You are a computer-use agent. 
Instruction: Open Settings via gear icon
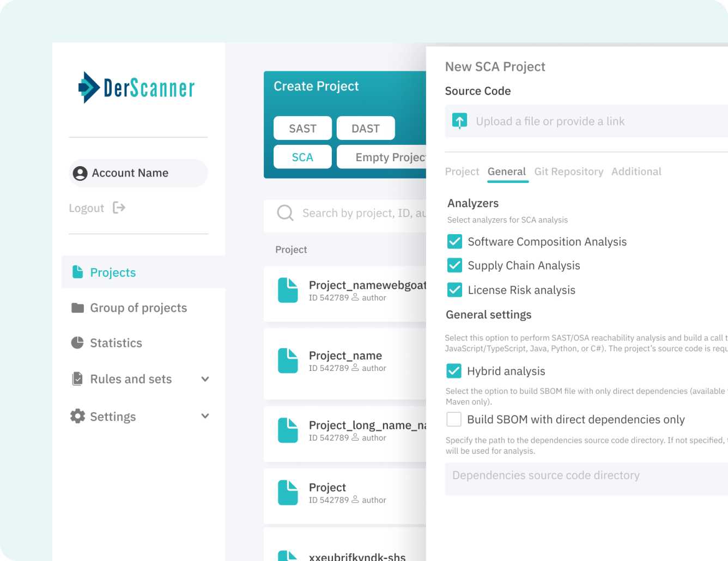pos(77,416)
